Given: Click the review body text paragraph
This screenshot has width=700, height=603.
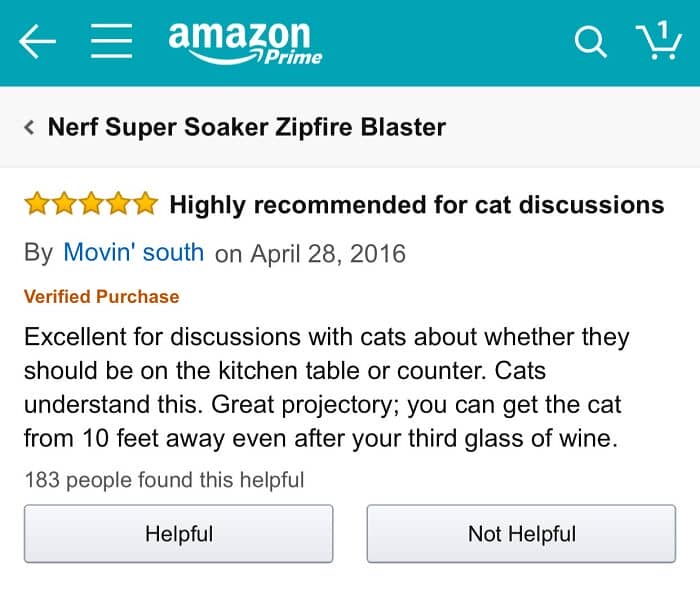Looking at the screenshot, I should 326,386.
